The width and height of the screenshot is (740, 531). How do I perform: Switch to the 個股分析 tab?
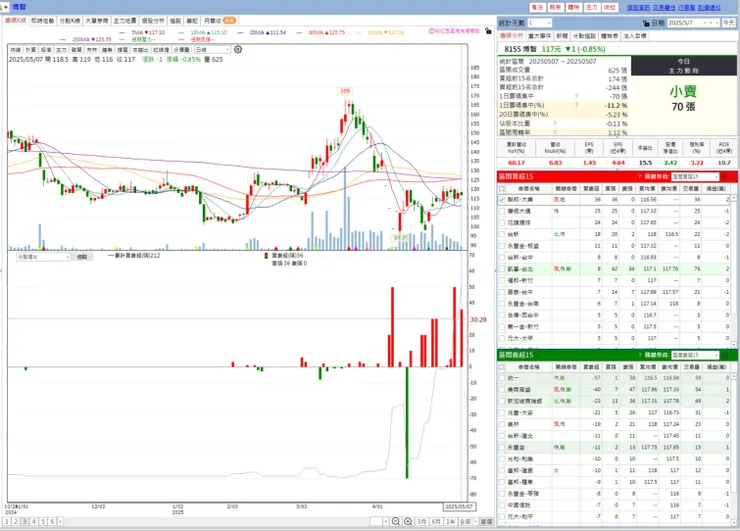tap(153, 21)
